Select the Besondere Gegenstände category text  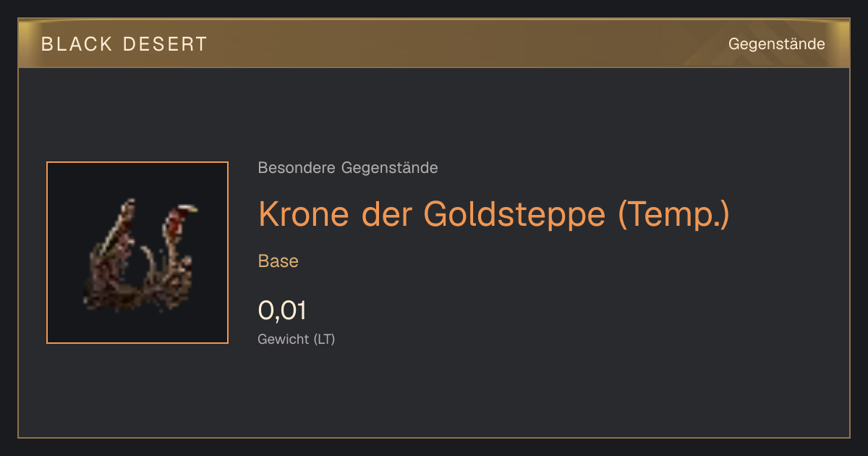coord(348,168)
